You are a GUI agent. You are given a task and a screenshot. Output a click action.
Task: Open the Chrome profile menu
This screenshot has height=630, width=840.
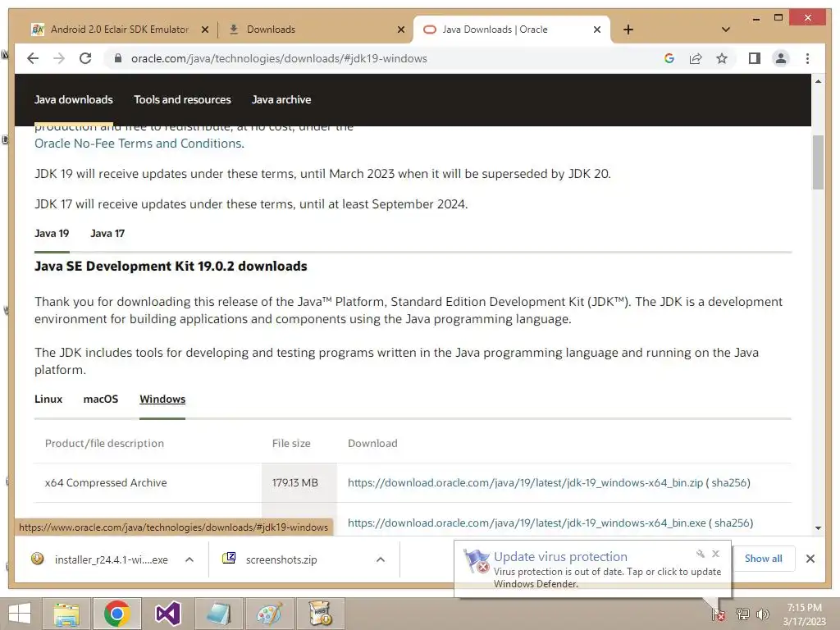click(x=781, y=58)
